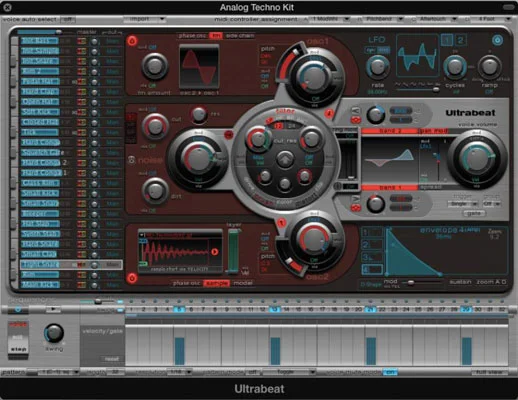Toggle the pan mod button
The width and height of the screenshot is (518, 400).
click(x=432, y=131)
